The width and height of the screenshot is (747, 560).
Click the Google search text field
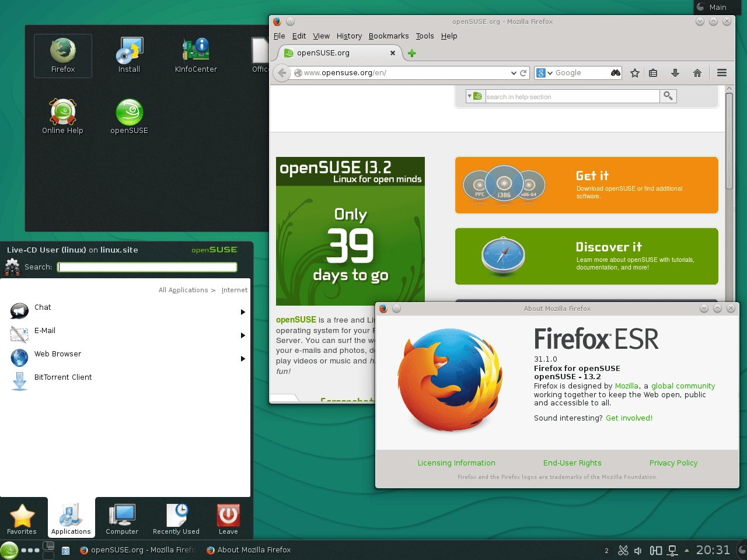(581, 73)
